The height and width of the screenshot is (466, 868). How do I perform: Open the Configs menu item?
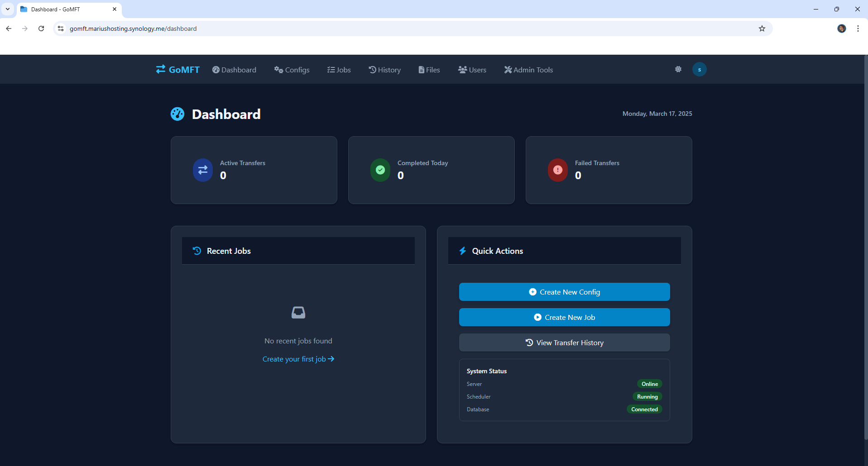(x=292, y=70)
